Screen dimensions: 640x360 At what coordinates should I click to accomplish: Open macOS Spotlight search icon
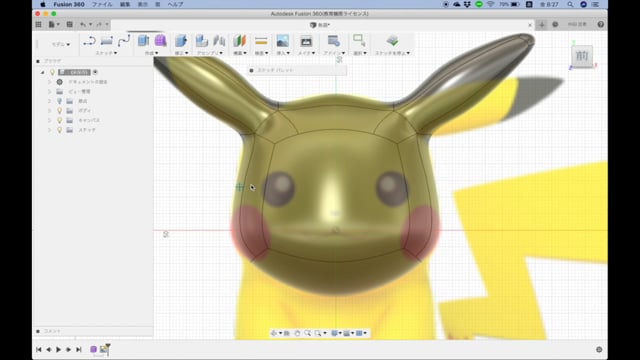pos(570,4)
